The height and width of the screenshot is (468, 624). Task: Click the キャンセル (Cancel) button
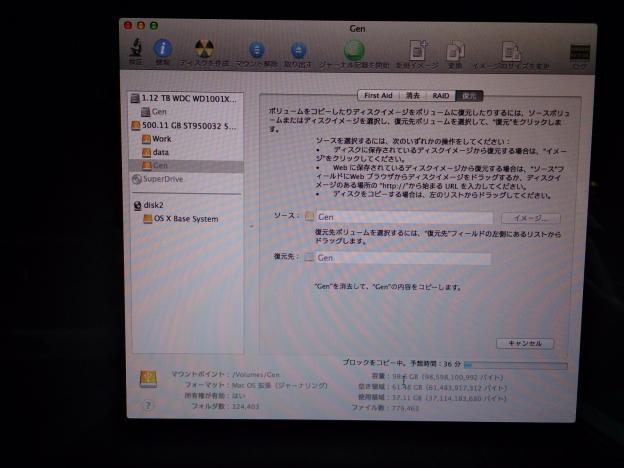click(x=525, y=343)
